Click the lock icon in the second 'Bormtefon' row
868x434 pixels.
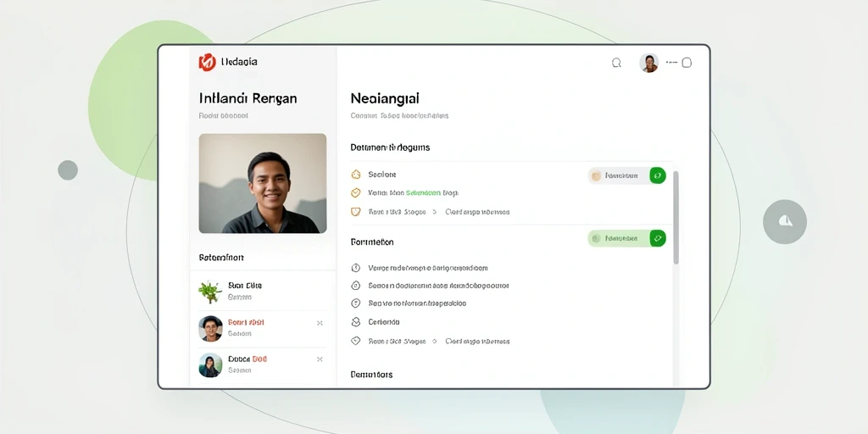click(x=356, y=286)
